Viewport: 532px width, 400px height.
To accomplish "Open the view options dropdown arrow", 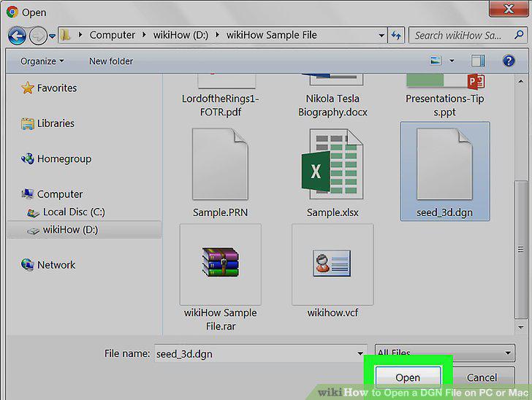I will 452,61.
